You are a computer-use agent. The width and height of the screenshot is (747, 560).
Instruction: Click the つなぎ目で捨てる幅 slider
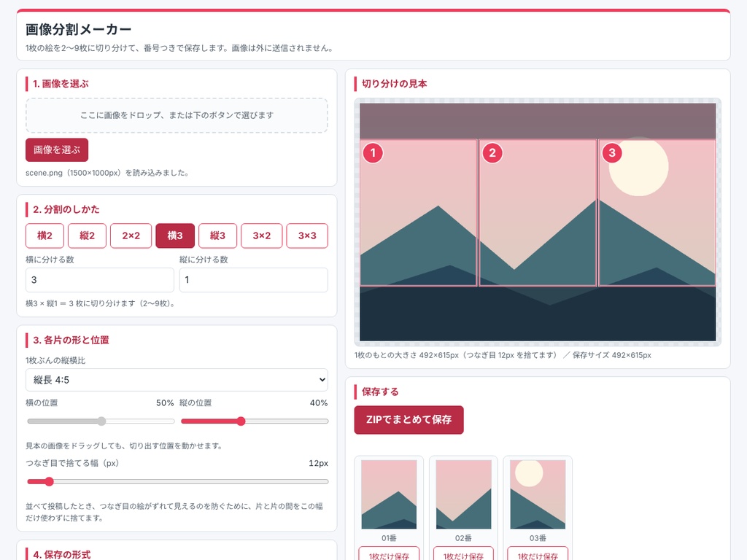pos(178,482)
